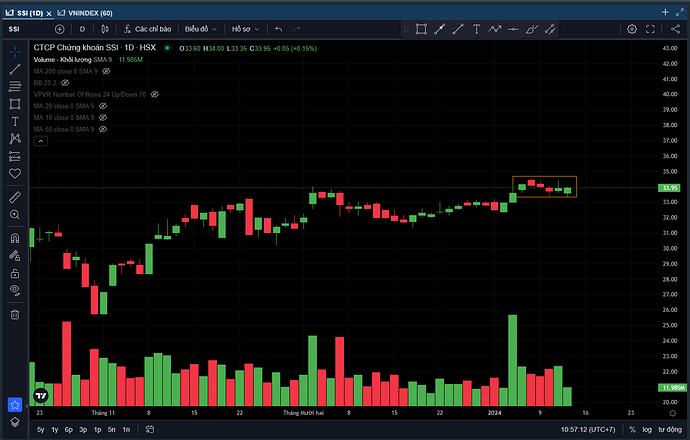690x440 pixels.
Task: Close the SSI (1D) tab
Action: tap(49, 14)
